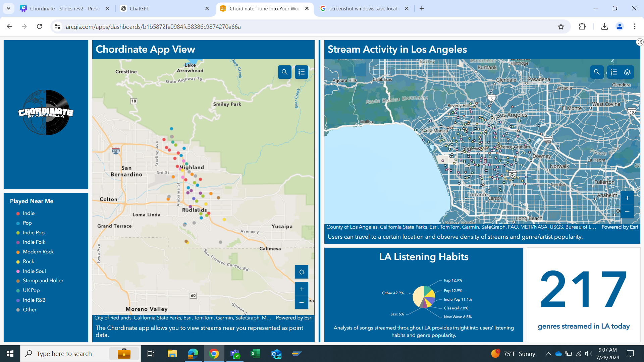Viewport: 644px width, 362px height.
Task: Bookmark this page with the star icon
Action: 561,26
